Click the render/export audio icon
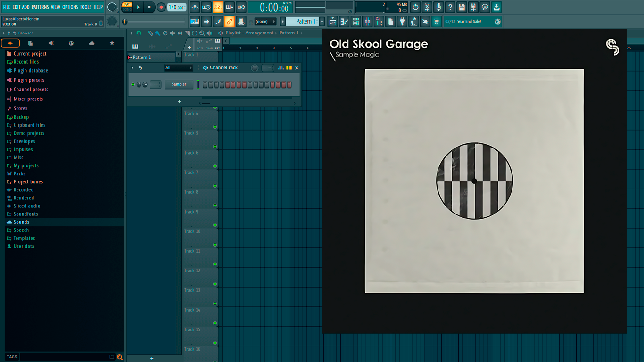The width and height of the screenshot is (644, 362). [x=473, y=7]
